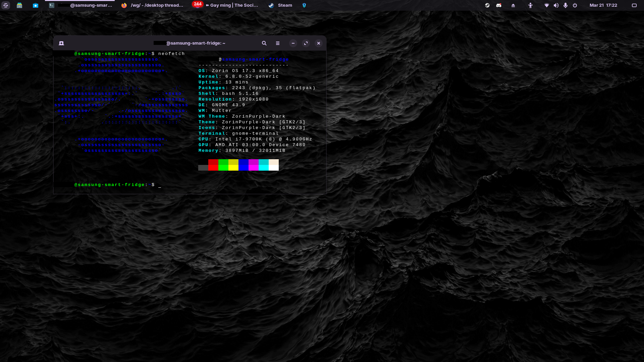
Task: Click the 'Shell: bash 5.1.16' line
Action: pyautogui.click(x=228, y=94)
